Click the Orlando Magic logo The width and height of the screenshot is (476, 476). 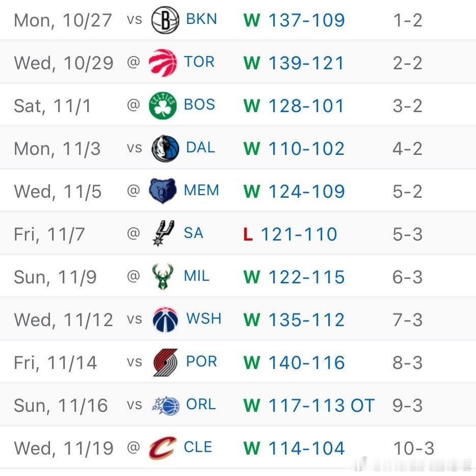(166, 405)
